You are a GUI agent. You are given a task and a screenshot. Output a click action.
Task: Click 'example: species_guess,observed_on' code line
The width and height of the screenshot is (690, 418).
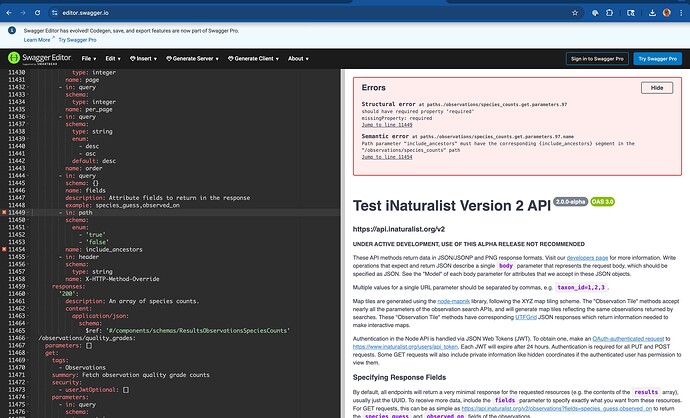(122, 205)
